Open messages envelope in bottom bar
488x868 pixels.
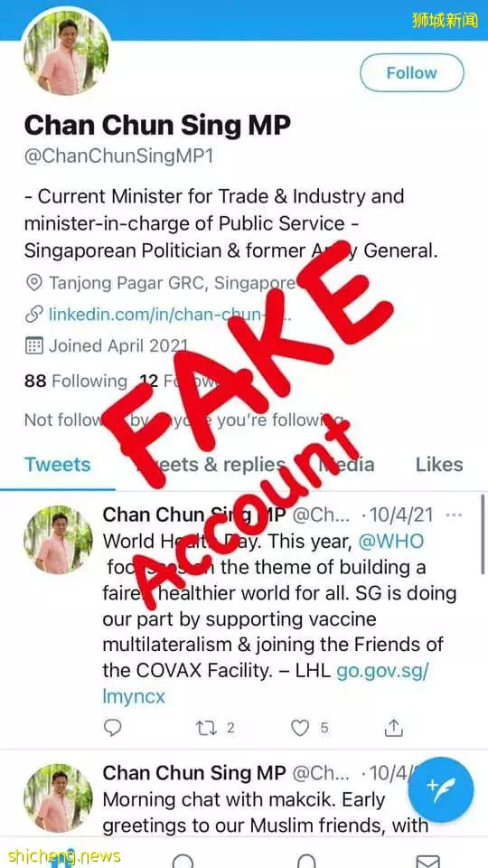(427, 861)
